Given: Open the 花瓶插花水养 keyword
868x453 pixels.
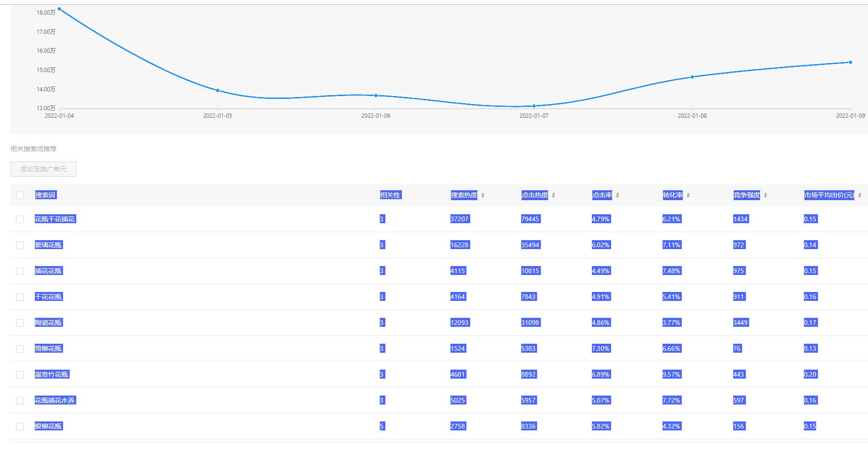Looking at the screenshot, I should (x=55, y=400).
